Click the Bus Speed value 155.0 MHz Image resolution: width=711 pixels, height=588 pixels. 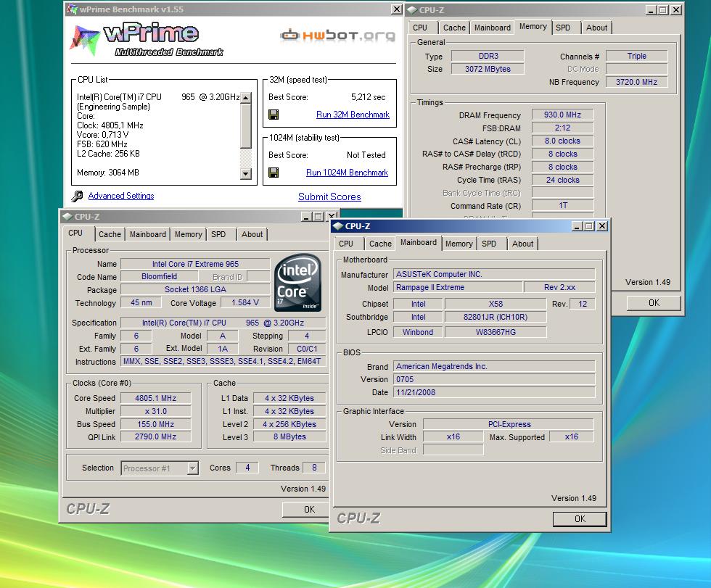155,424
